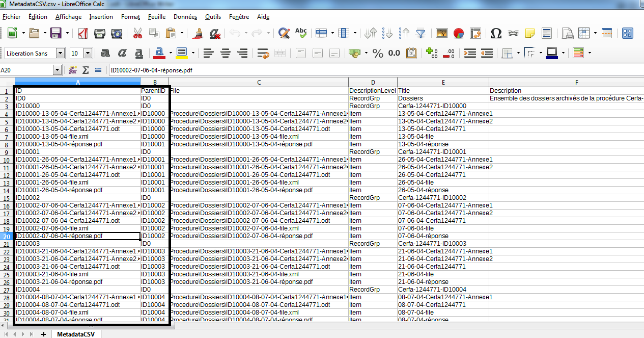Add a new sheet with plus button

(44, 334)
